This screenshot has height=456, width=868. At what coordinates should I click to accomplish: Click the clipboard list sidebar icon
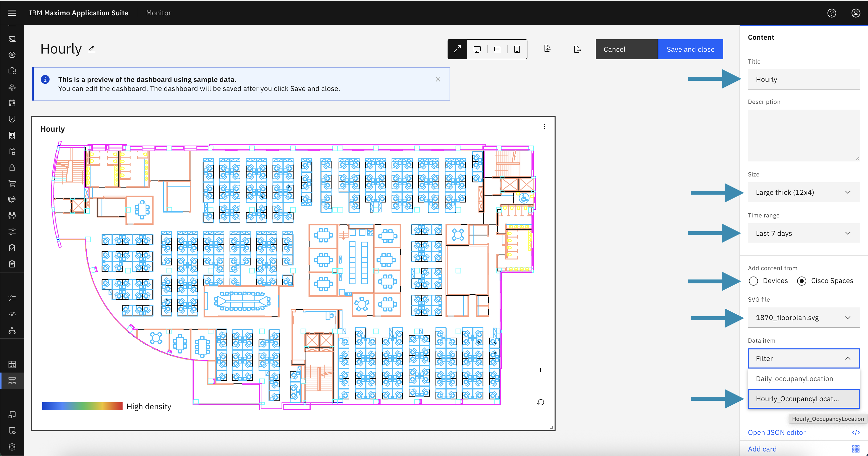coord(12,264)
